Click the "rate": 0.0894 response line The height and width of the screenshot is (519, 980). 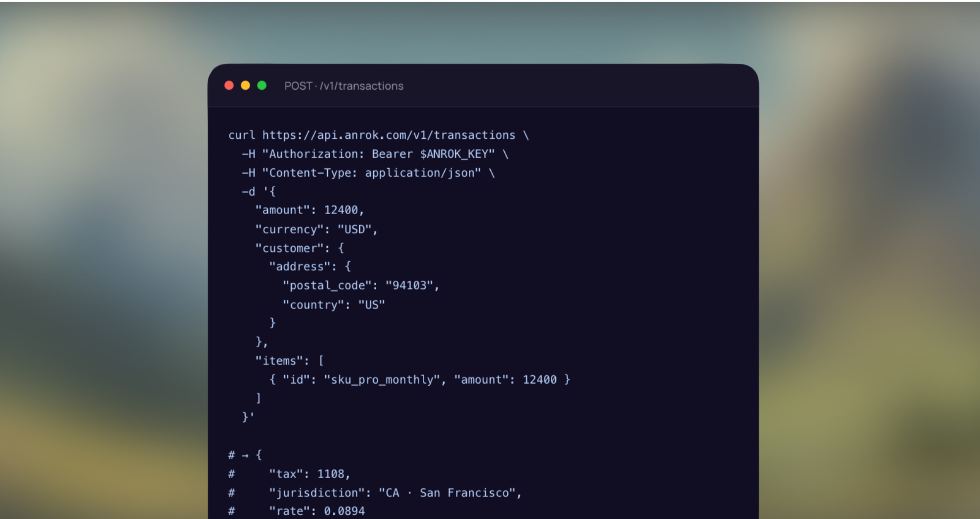(297, 511)
